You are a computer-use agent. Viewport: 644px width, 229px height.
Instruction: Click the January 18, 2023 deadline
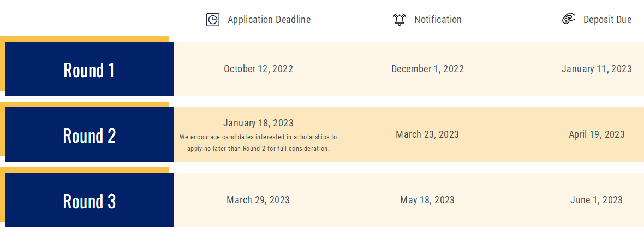[258, 123]
